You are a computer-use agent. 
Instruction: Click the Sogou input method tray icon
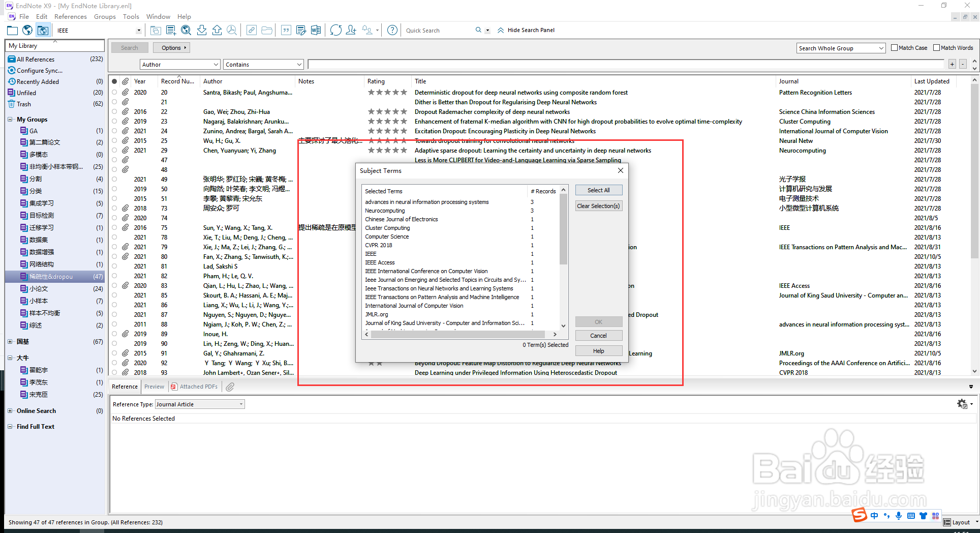click(x=860, y=515)
